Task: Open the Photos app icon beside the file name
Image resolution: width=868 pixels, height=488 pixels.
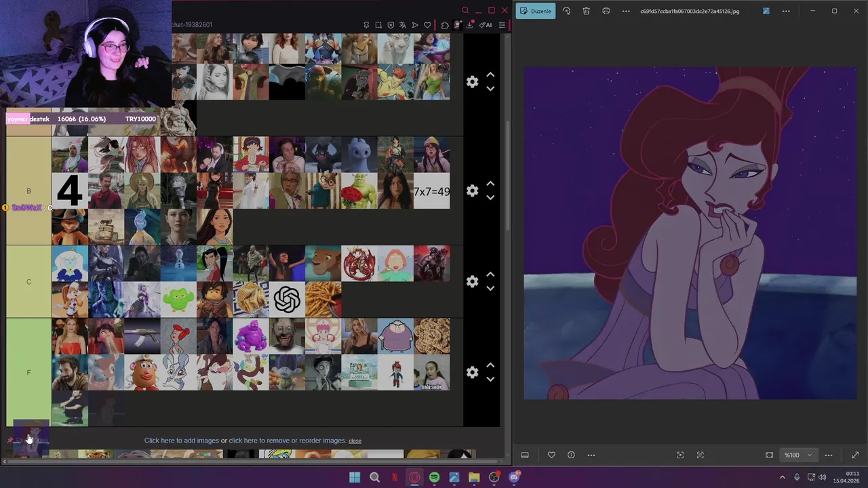Action: coord(766,11)
